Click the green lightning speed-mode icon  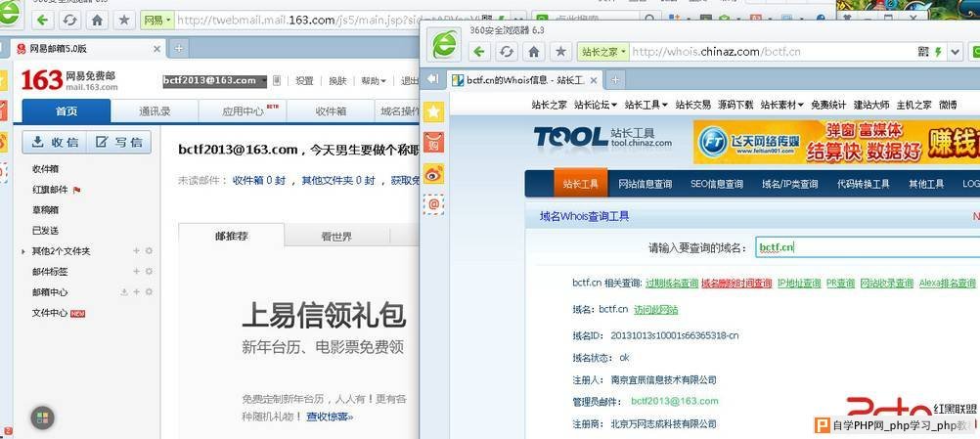point(938,52)
